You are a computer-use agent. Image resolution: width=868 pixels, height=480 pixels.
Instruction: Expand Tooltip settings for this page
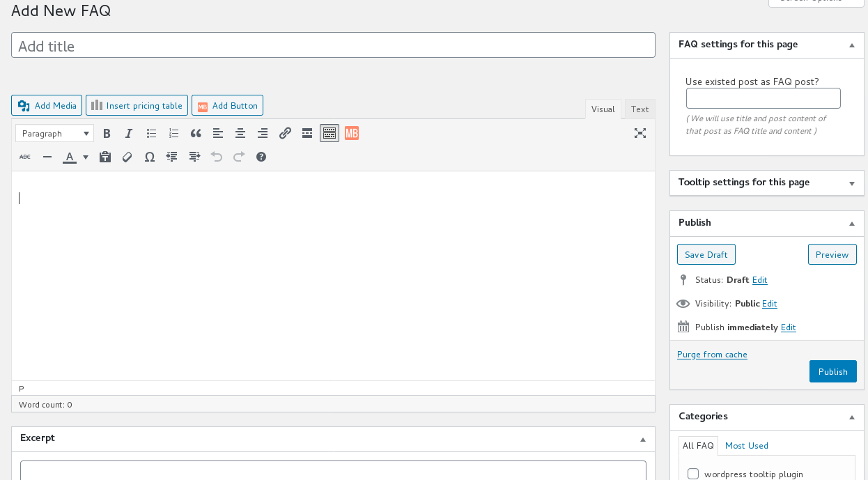coord(851,183)
